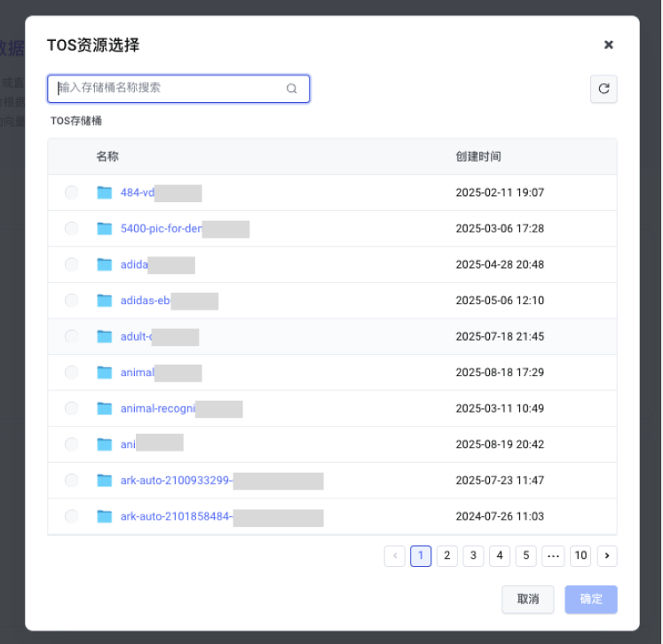The image size is (663, 644).
Task: Jump to page 5
Action: (x=526, y=555)
